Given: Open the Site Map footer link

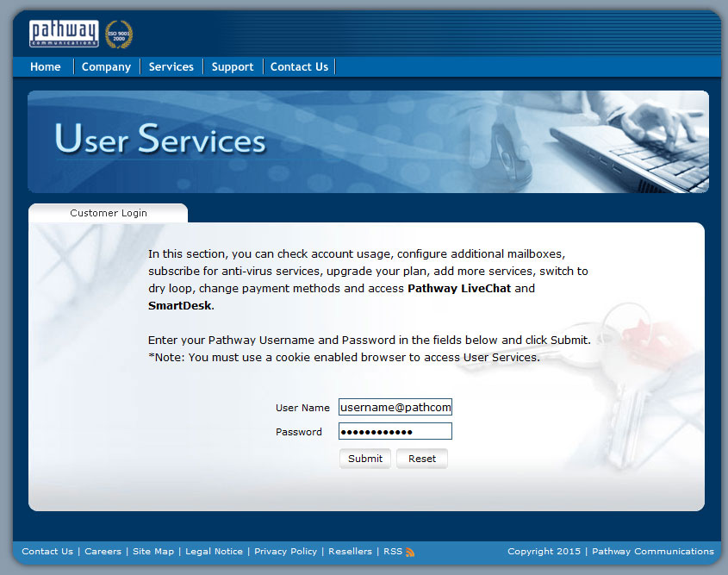Looking at the screenshot, I should 153,552.
